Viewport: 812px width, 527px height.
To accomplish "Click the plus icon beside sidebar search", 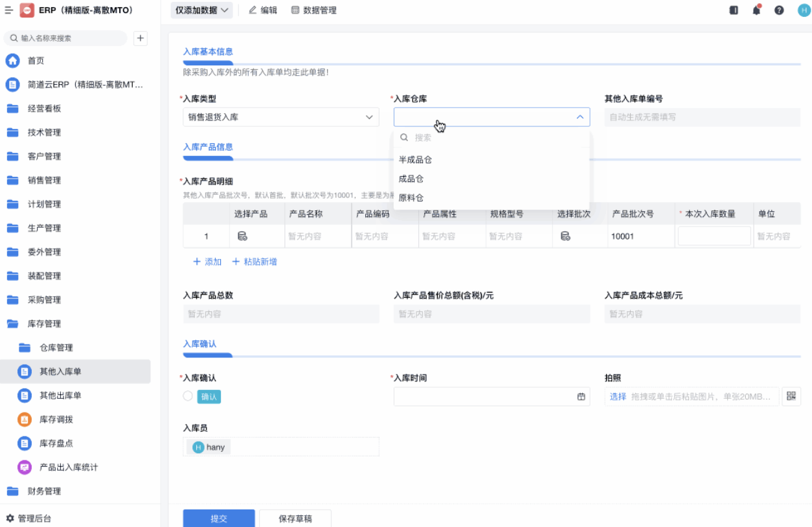I will (x=141, y=38).
